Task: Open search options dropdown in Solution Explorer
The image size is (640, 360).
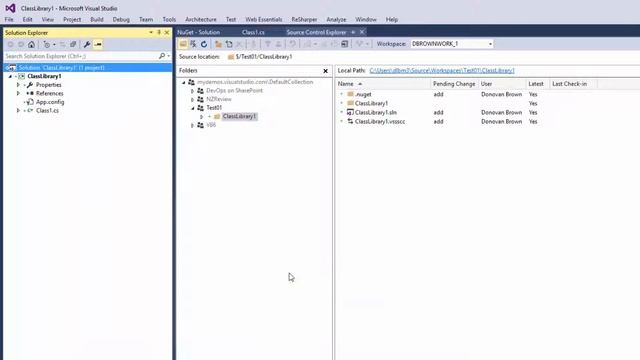Action: (169, 56)
